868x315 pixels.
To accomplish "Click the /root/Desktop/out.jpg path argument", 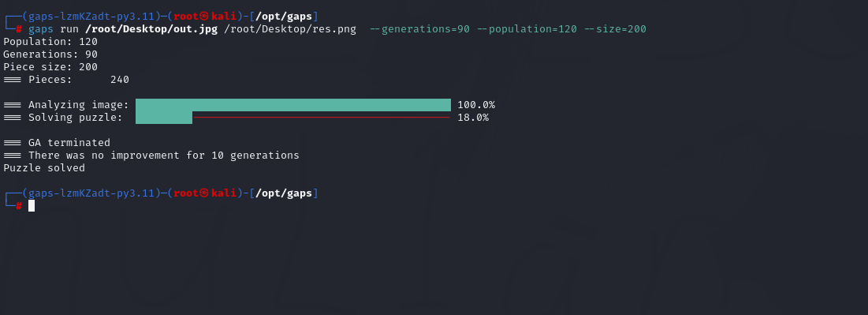I will 151,29.
